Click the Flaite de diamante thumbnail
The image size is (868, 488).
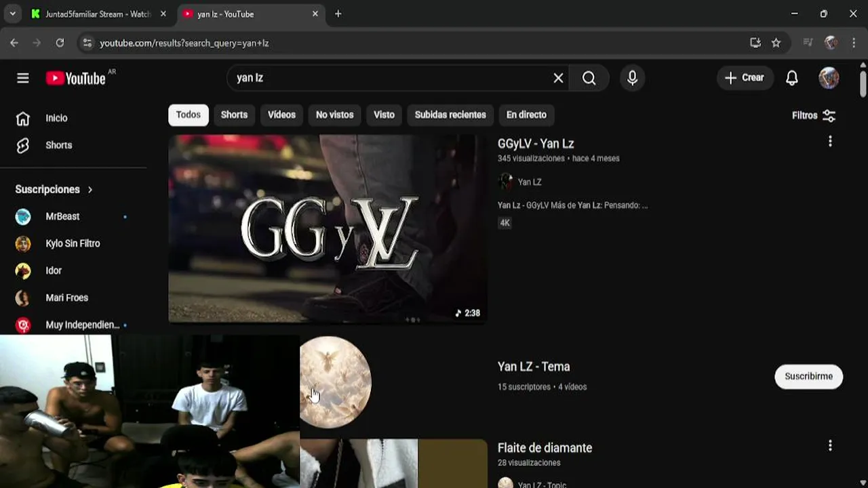(393, 464)
